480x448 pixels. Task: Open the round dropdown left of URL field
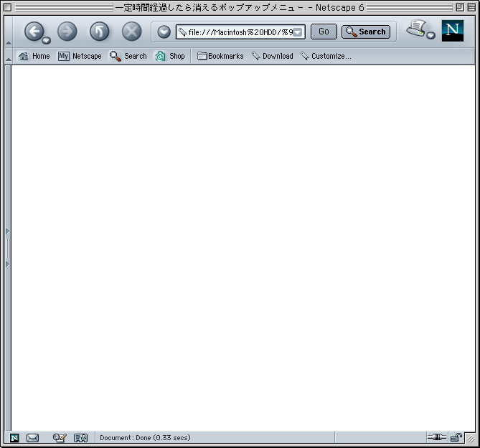(x=164, y=32)
